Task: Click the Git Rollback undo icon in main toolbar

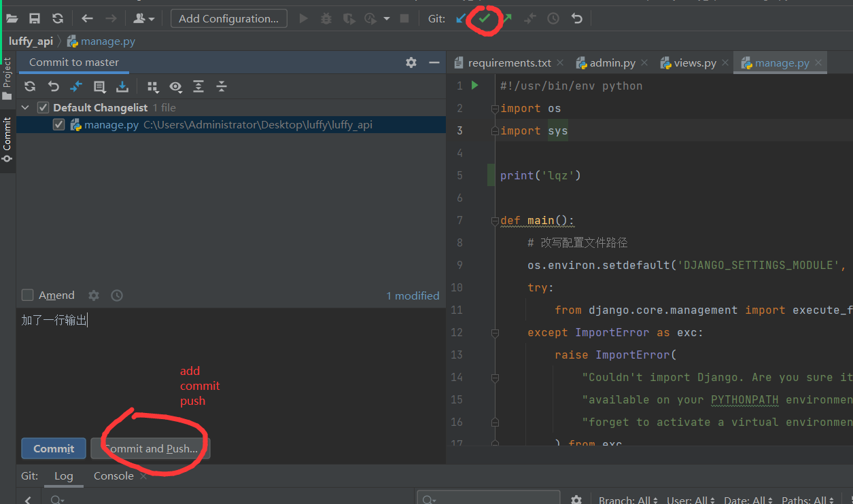Action: coord(577,18)
